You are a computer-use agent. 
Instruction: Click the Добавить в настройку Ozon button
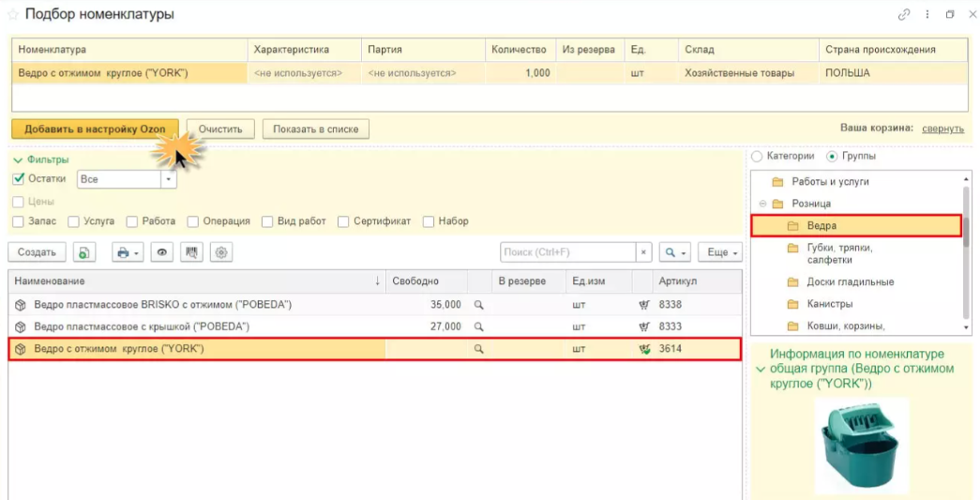point(95,129)
